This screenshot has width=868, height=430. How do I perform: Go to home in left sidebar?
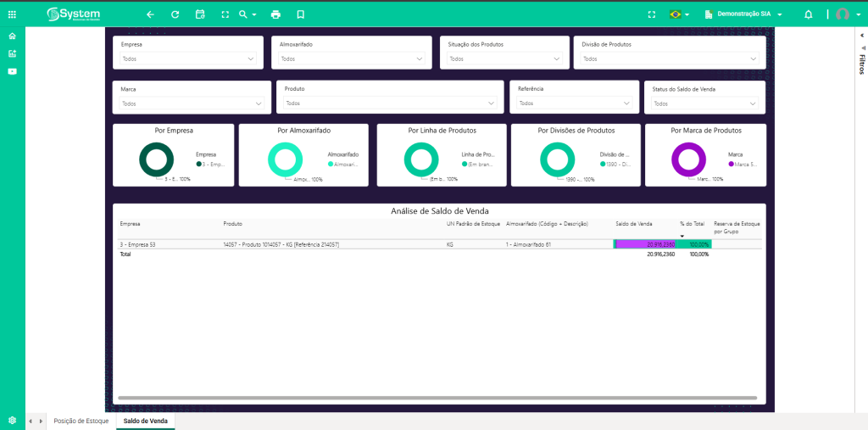(12, 36)
